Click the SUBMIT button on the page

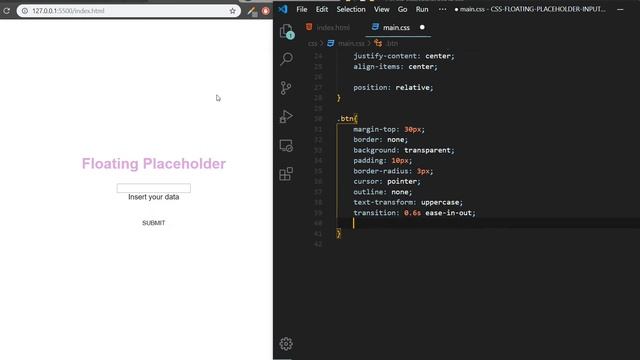(x=153, y=223)
